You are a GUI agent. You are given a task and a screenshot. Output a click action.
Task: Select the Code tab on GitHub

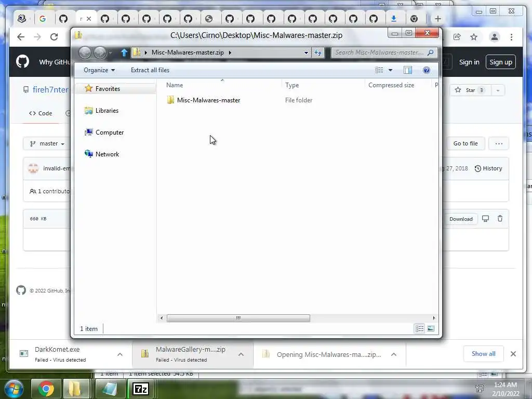41,113
